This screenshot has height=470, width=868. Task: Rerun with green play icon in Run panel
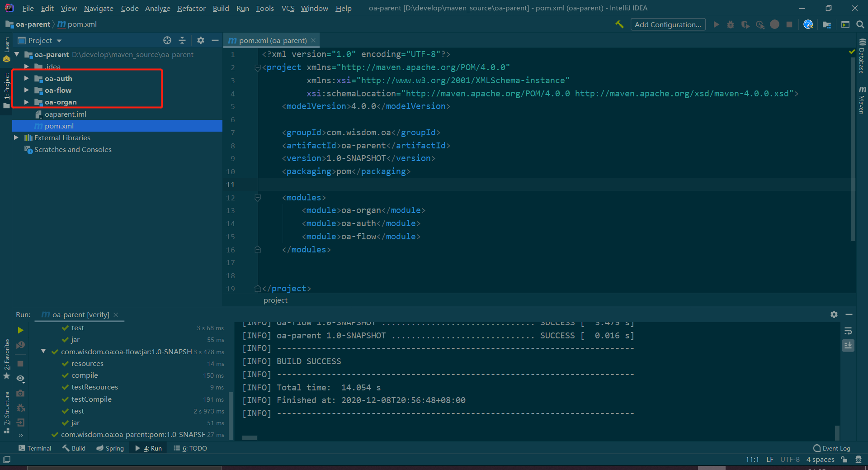point(20,330)
